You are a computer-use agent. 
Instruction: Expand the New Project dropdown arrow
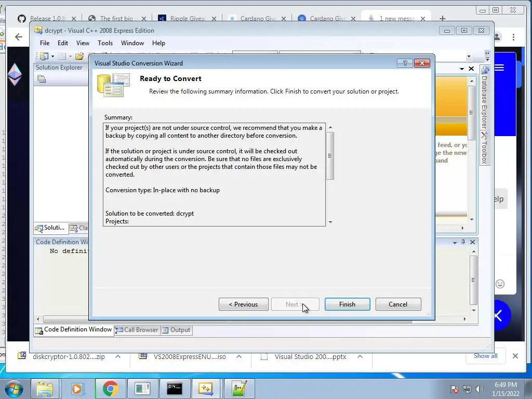coord(52,56)
